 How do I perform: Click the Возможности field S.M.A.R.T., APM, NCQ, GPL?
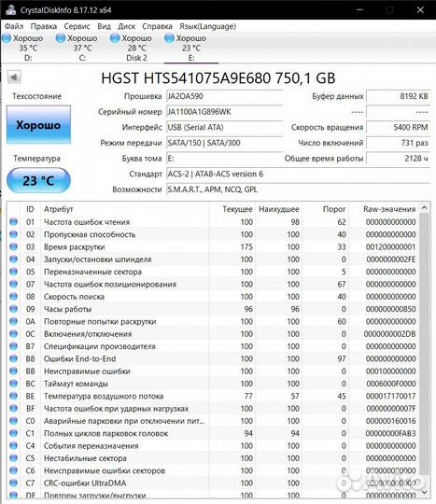(x=298, y=189)
